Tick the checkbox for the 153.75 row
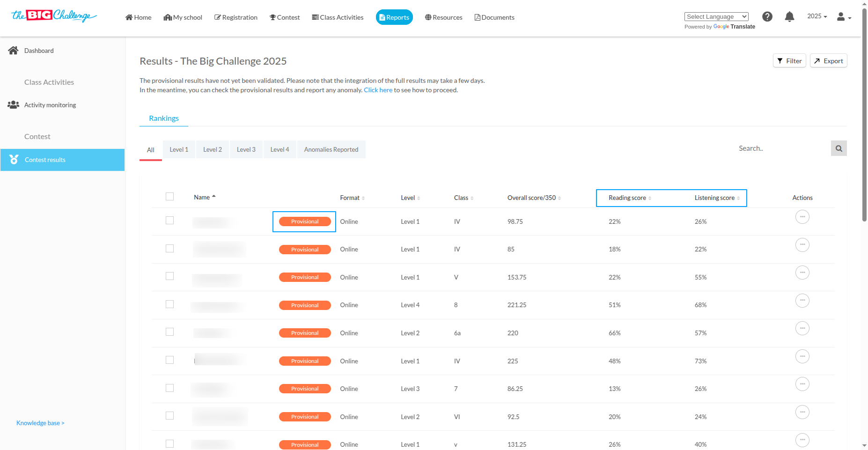Screen dimensions: 868x450 coord(169,276)
